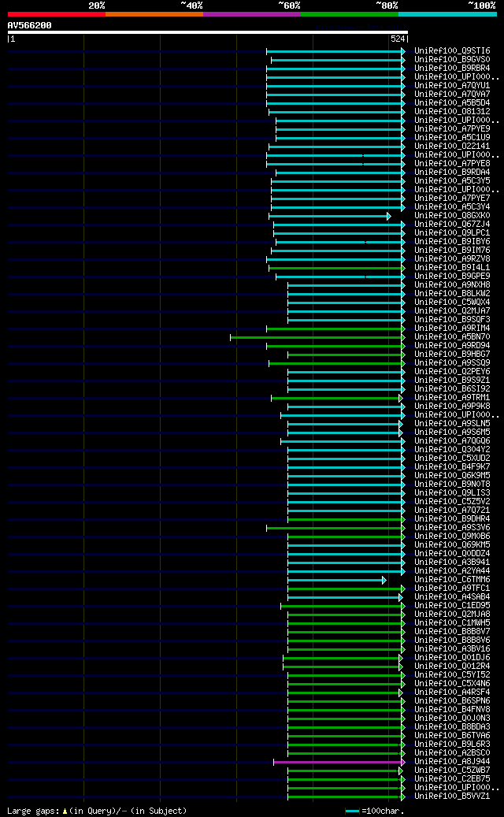Viewport: 504px width, 817px height.
Task: Select the AV566200 query sequence label
Action: coord(29,25)
